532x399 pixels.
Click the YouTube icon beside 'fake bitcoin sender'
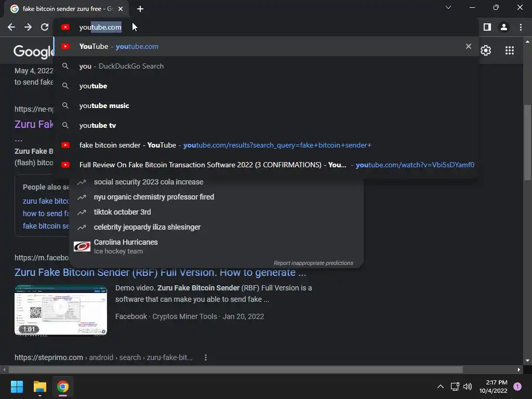(x=65, y=145)
